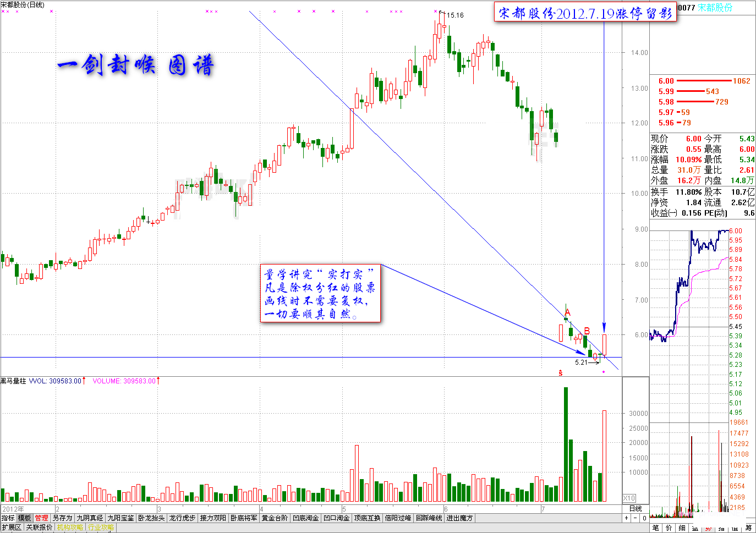The width and height of the screenshot is (756, 533).
Task: Open the 关联报价 related quotes
Action: [39, 527]
